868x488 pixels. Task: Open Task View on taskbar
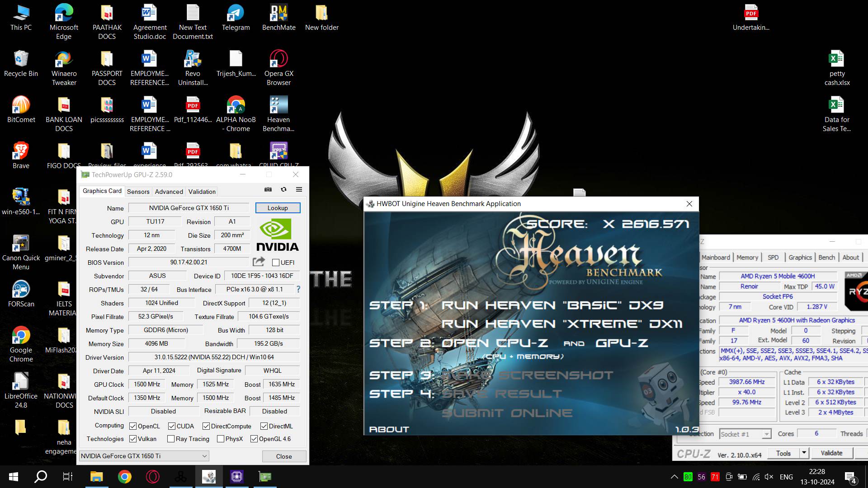click(68, 477)
